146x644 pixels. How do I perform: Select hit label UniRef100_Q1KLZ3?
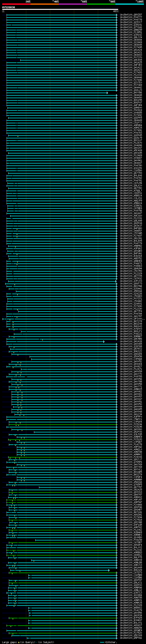[x=131, y=90]
